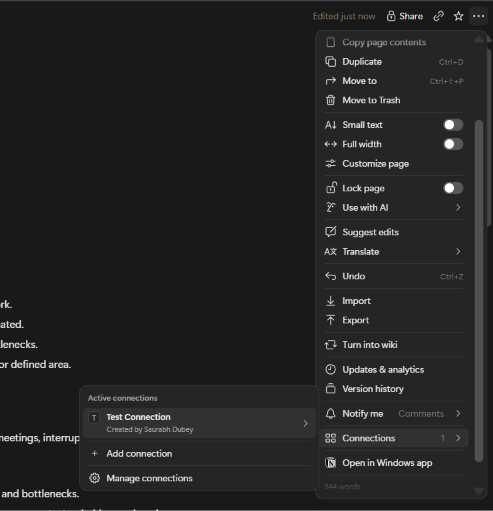Select Duplicate from the menu
Screen dimensions: 493x511
(x=394, y=62)
